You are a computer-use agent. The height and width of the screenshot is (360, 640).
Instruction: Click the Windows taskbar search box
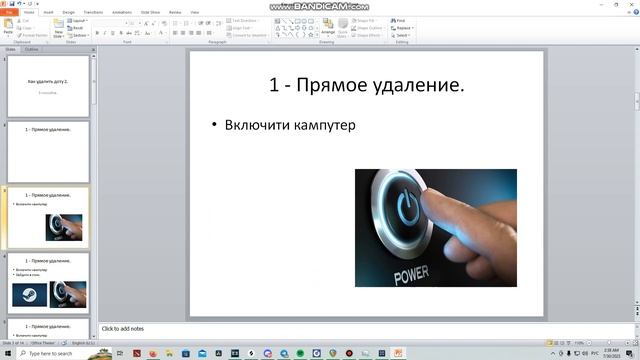pos(64,353)
